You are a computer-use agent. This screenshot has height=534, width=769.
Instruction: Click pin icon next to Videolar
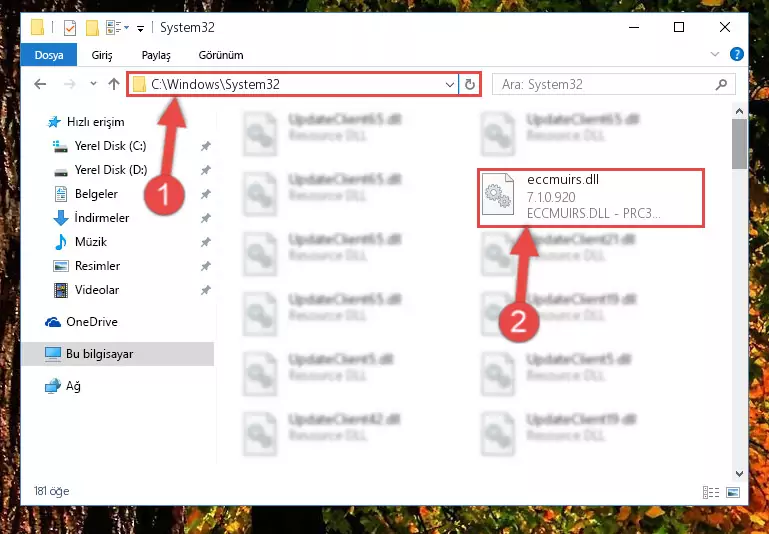[205, 290]
